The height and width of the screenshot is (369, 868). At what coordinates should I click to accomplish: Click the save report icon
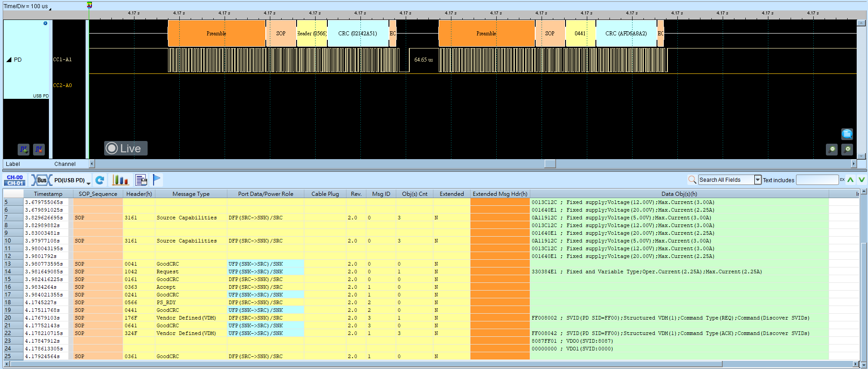tap(141, 180)
